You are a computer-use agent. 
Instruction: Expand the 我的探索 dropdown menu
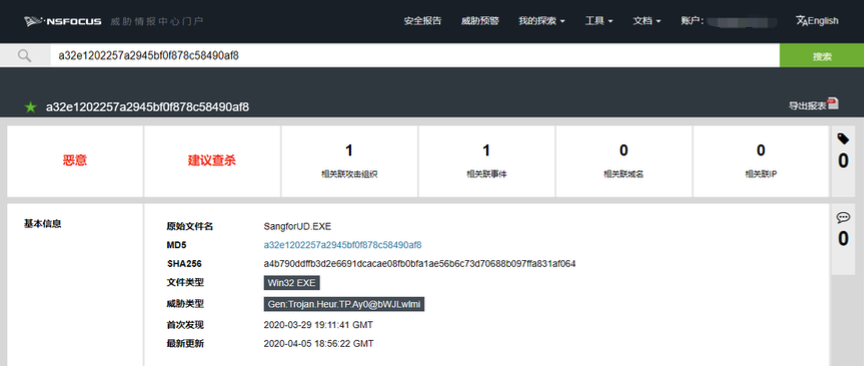[x=542, y=21]
